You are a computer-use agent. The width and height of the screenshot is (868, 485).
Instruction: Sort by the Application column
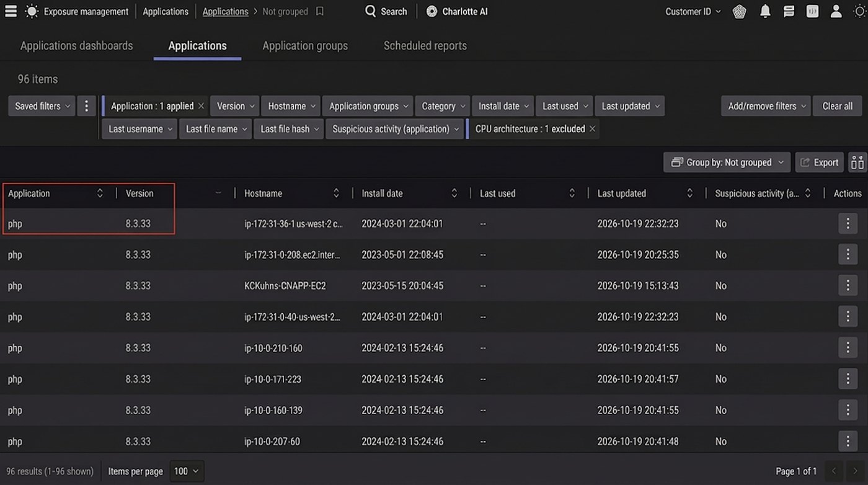tap(100, 194)
